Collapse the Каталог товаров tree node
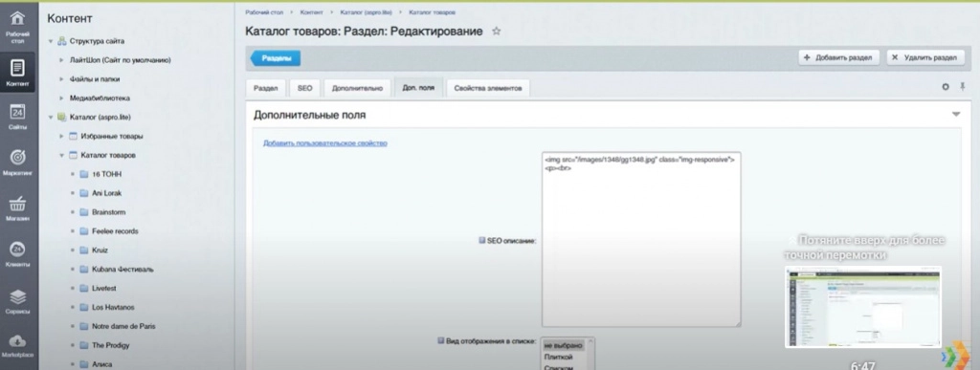Image resolution: width=980 pixels, height=370 pixels. tap(62, 155)
